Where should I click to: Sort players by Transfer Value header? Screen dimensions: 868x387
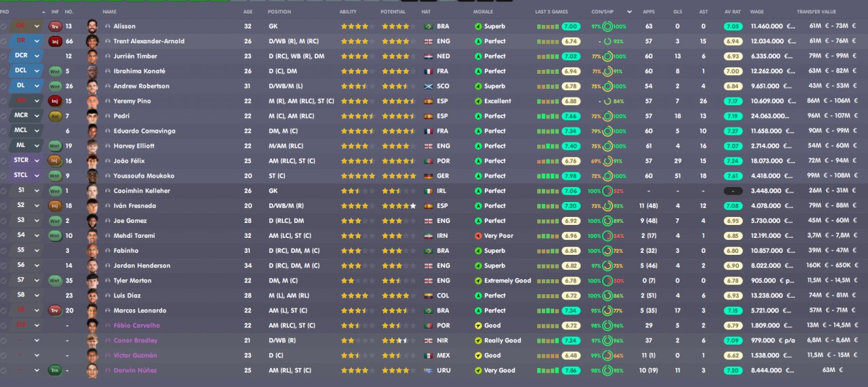[x=817, y=12]
